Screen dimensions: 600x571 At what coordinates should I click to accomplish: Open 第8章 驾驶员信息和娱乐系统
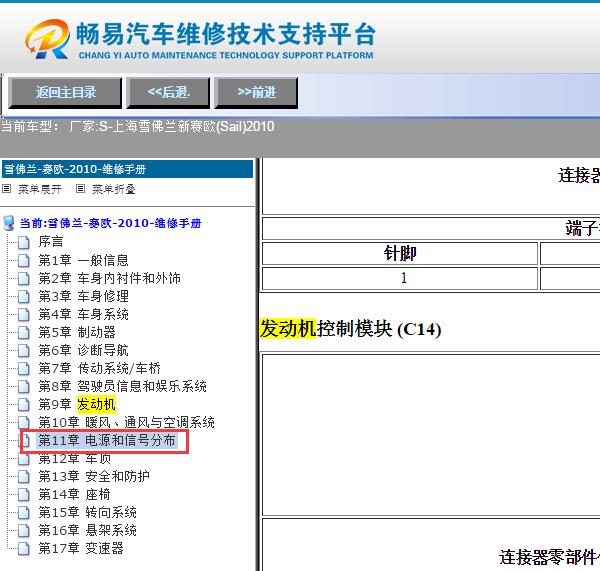[122, 386]
